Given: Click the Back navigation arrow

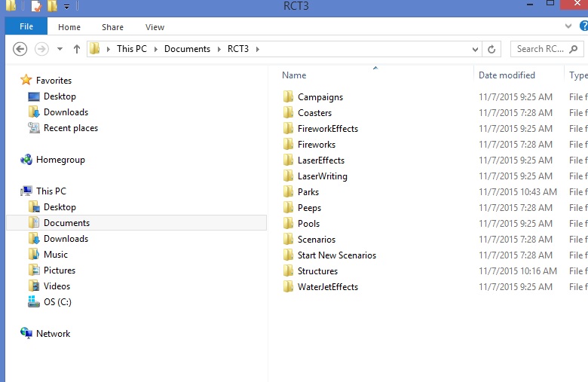Looking at the screenshot, I should pos(20,49).
